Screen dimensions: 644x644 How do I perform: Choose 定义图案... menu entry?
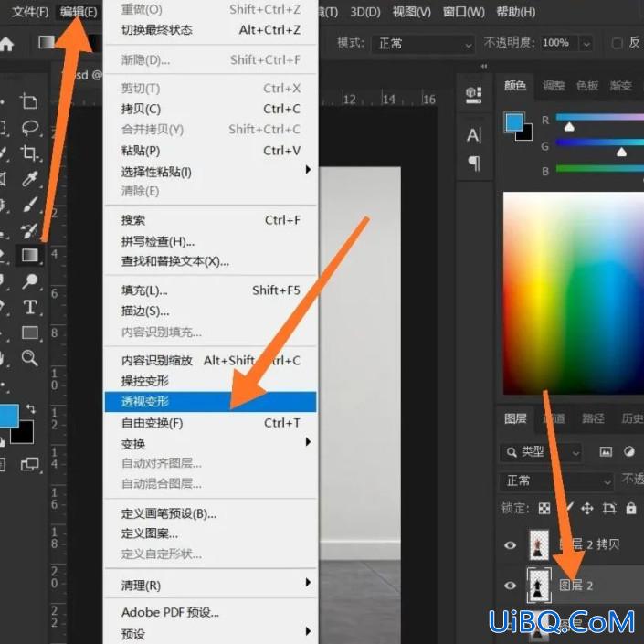[211, 533]
